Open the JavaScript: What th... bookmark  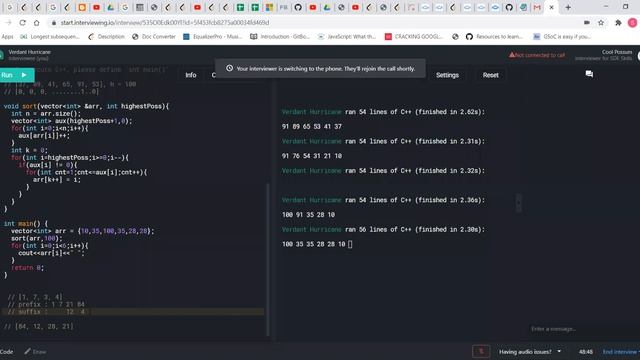click(347, 37)
